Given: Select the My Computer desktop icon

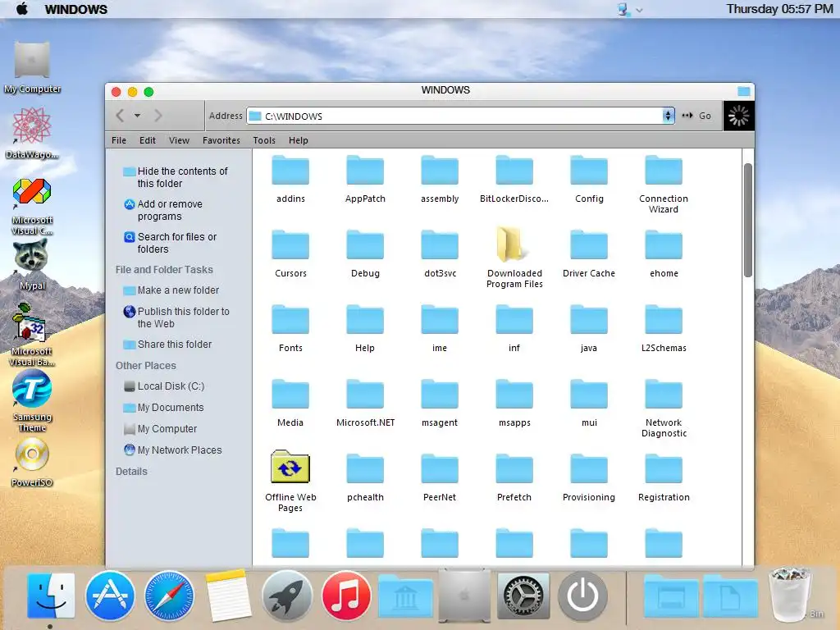Looking at the screenshot, I should [x=32, y=68].
